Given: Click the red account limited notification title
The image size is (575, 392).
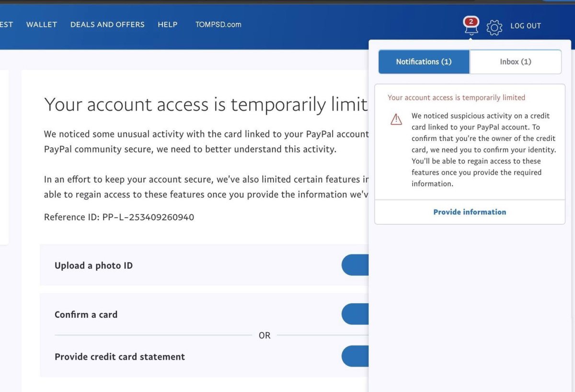Looking at the screenshot, I should tap(457, 97).
